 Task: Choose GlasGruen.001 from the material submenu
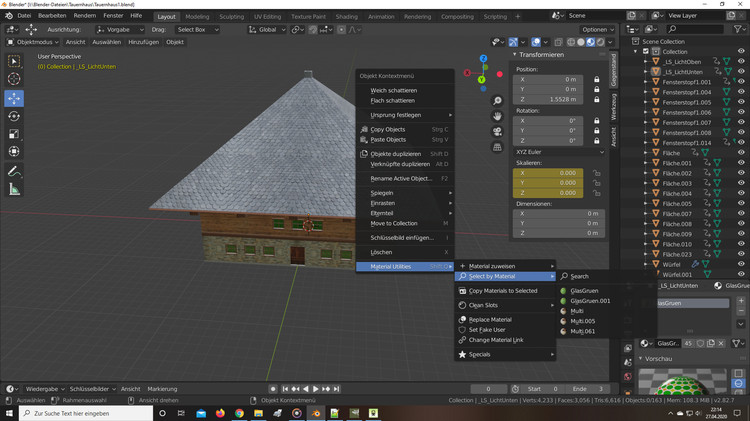click(589, 300)
